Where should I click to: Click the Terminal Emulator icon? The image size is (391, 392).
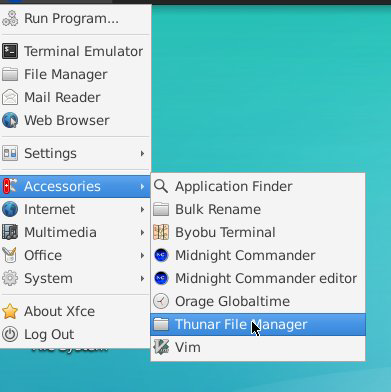coord(10,51)
